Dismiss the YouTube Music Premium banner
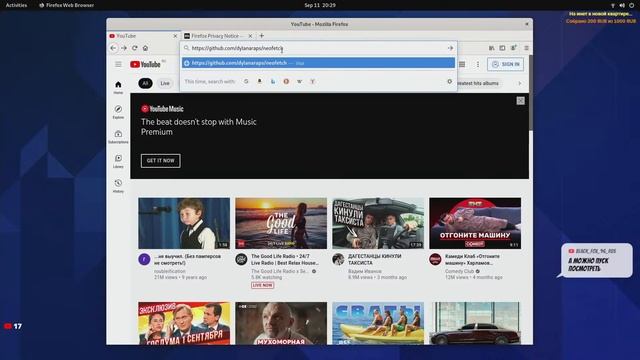This screenshot has height=360, width=640. 520,100
